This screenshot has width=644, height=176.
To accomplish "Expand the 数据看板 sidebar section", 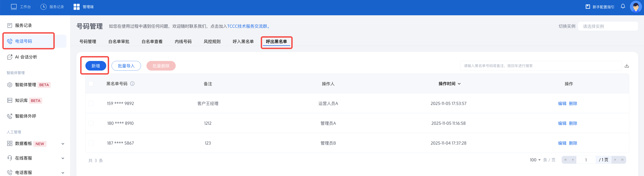I will click(63, 144).
